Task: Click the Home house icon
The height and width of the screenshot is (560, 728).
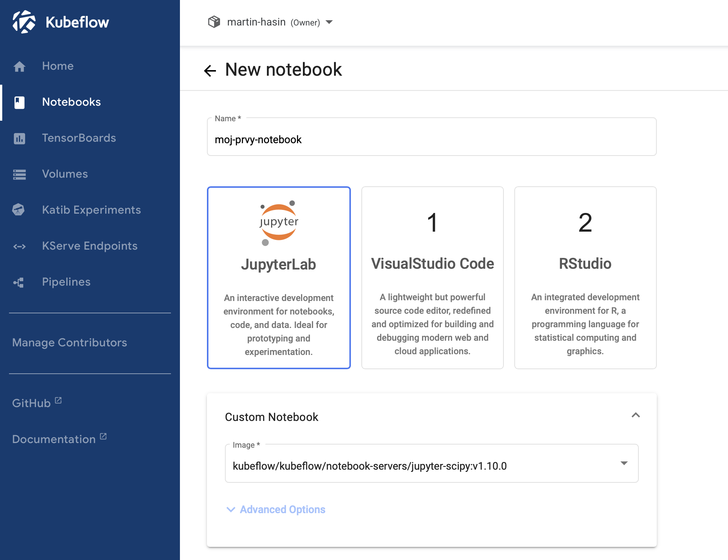Action: (x=19, y=66)
